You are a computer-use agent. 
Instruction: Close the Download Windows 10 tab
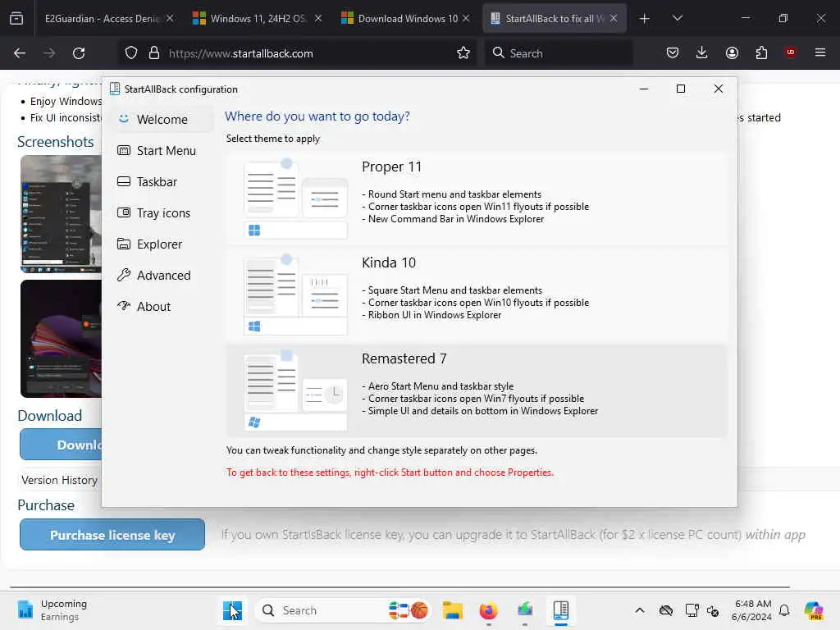tap(466, 18)
